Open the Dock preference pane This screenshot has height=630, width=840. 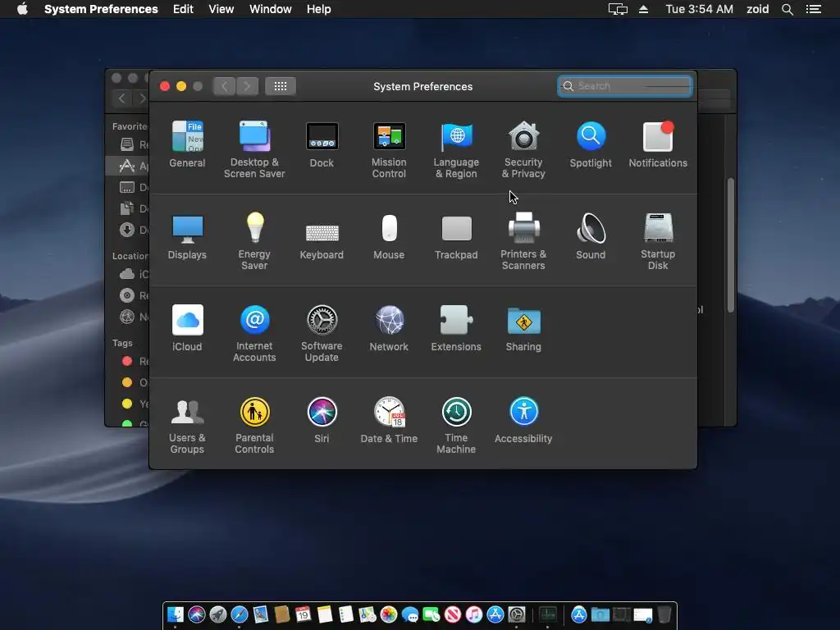coord(322,144)
